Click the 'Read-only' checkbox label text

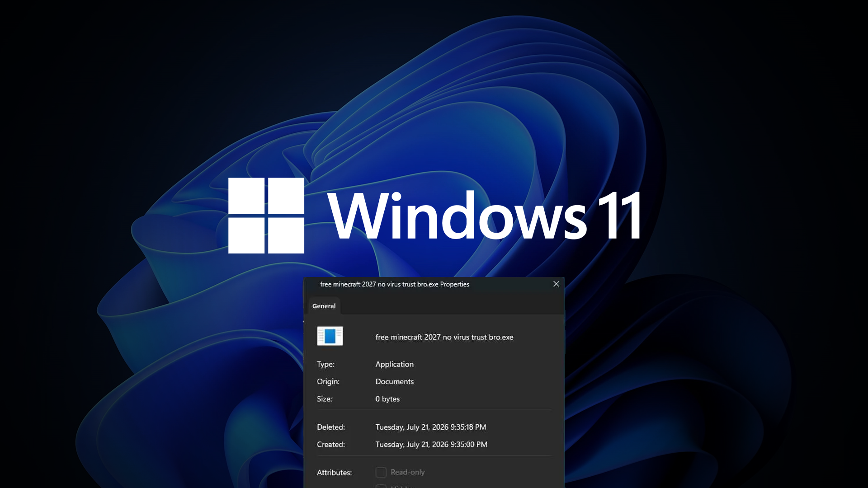(408, 472)
